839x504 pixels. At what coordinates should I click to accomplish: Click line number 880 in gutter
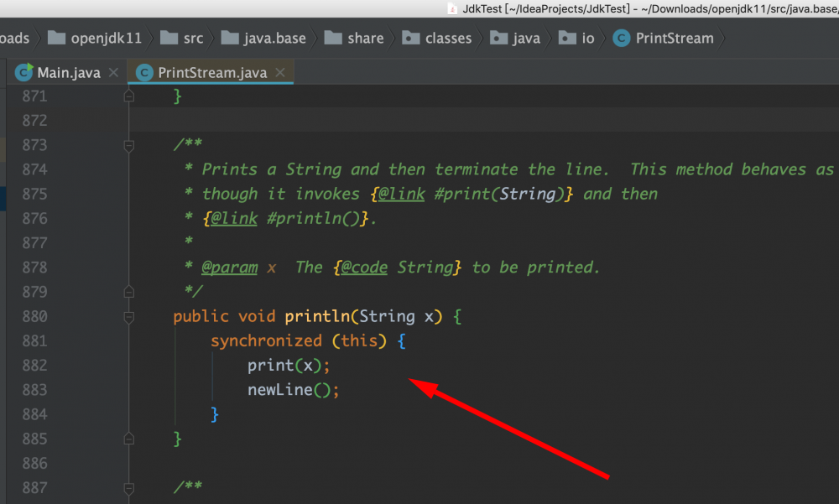(x=34, y=317)
